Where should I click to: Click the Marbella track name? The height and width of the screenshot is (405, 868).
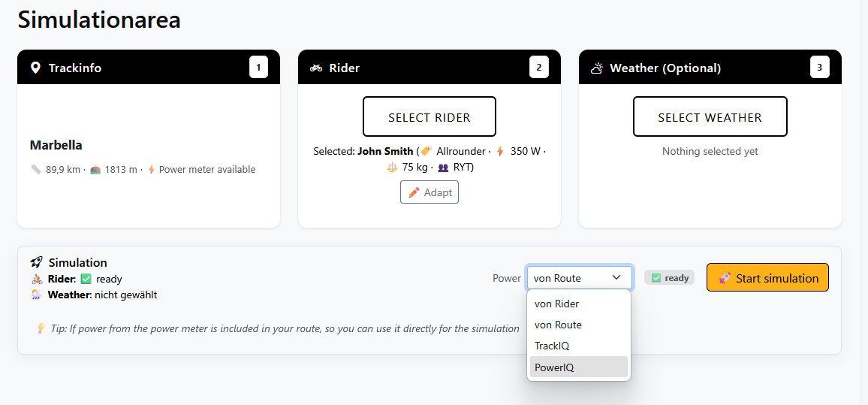(x=56, y=145)
